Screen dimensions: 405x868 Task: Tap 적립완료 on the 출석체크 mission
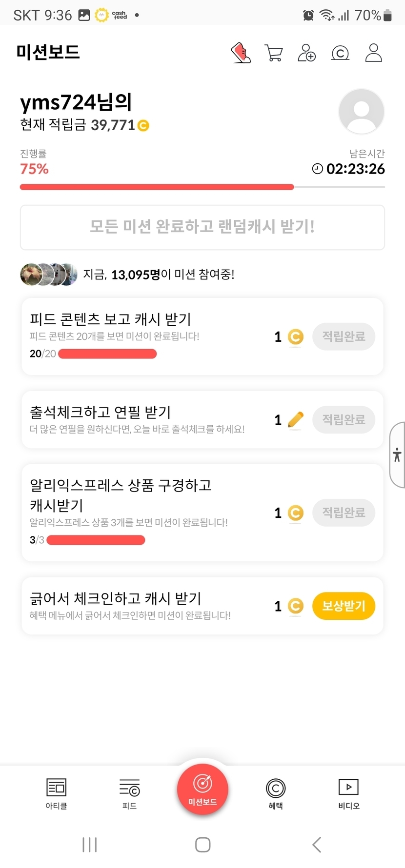click(344, 420)
